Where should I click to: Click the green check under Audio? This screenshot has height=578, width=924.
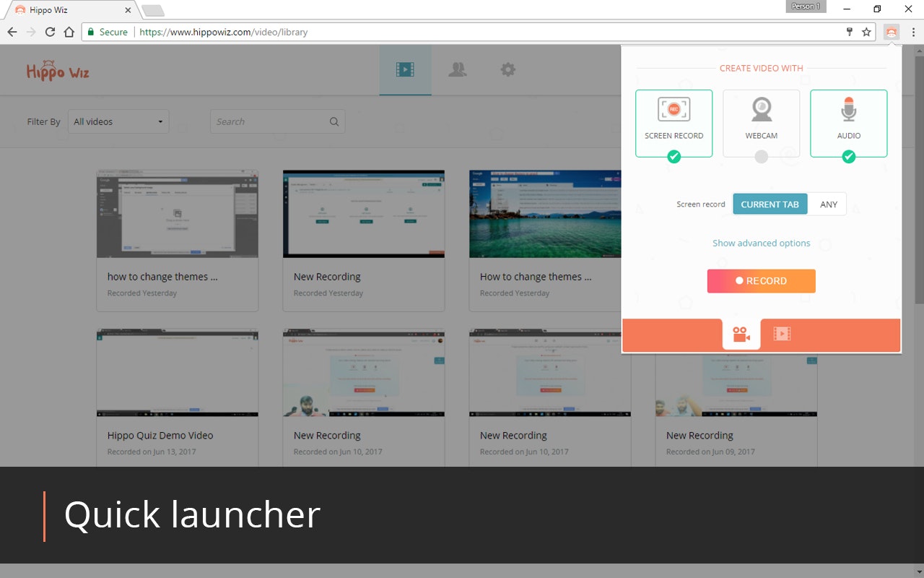point(849,157)
